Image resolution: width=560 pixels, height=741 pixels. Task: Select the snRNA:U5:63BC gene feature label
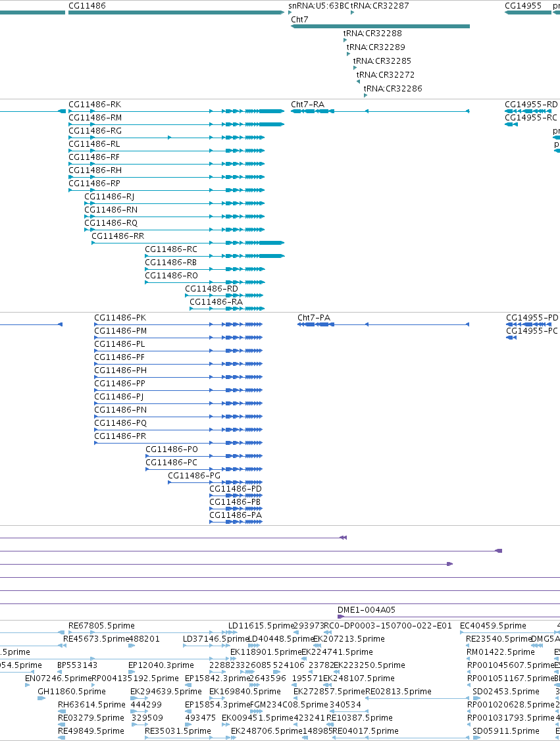click(318, 6)
